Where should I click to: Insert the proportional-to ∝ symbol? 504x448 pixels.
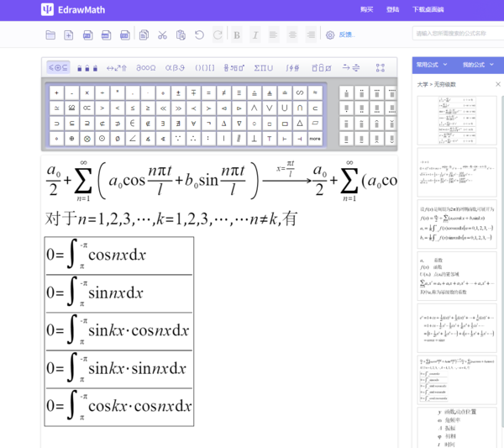pyautogui.click(x=87, y=108)
